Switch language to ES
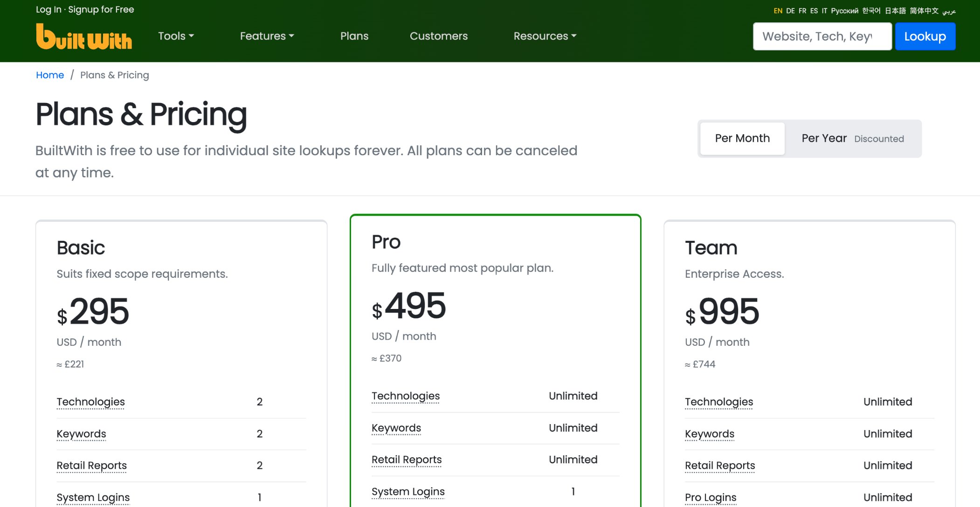This screenshot has width=980, height=507. tap(814, 11)
